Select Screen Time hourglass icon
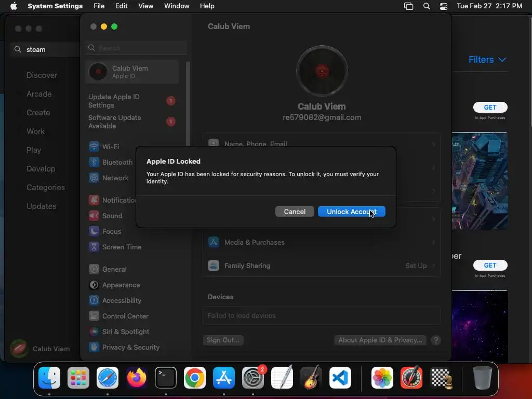This screenshot has height=399, width=532. 94,247
